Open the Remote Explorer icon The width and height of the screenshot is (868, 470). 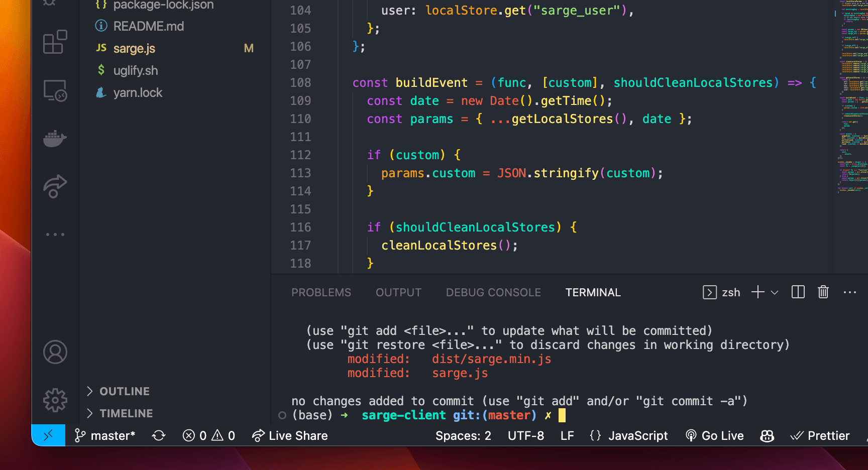click(x=55, y=91)
